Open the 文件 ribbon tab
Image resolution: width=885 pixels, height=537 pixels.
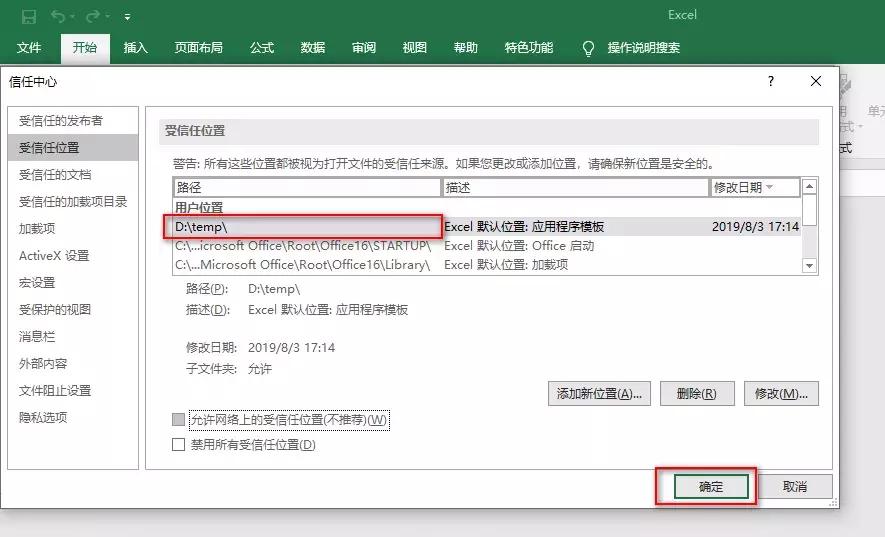[x=29, y=48]
